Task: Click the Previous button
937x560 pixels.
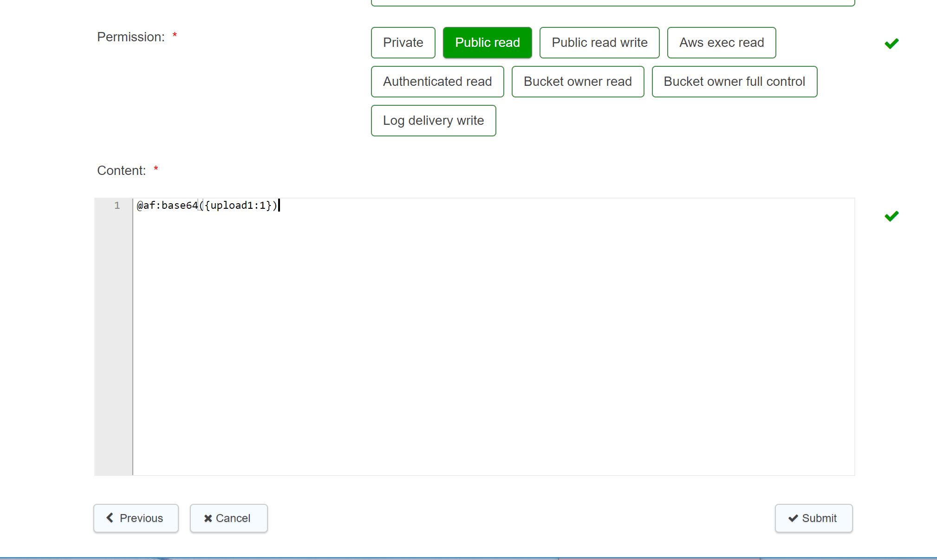Action: pyautogui.click(x=136, y=518)
